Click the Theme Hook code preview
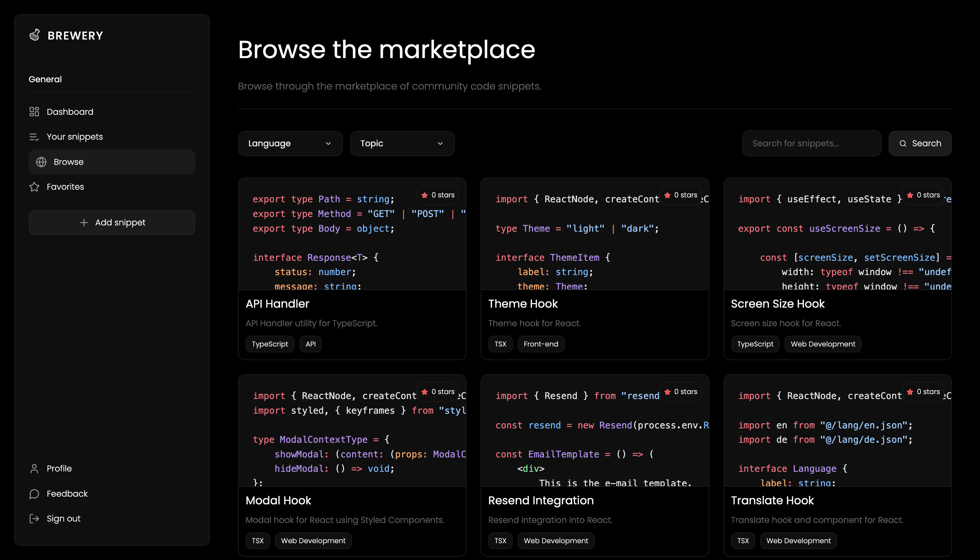This screenshot has width=980, height=560. tap(595, 234)
